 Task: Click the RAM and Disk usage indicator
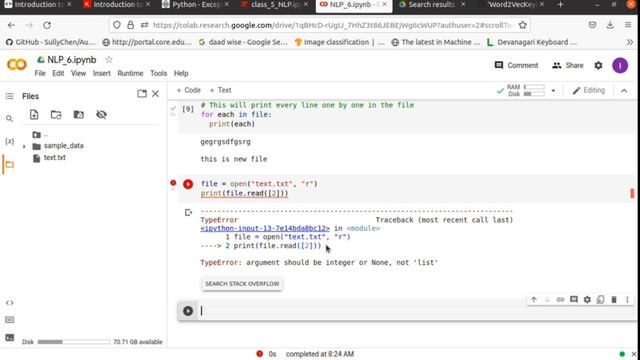click(x=526, y=91)
